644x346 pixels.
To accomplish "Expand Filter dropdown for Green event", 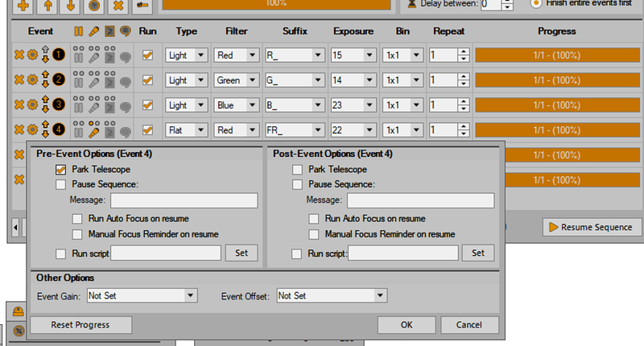I will 252,80.
